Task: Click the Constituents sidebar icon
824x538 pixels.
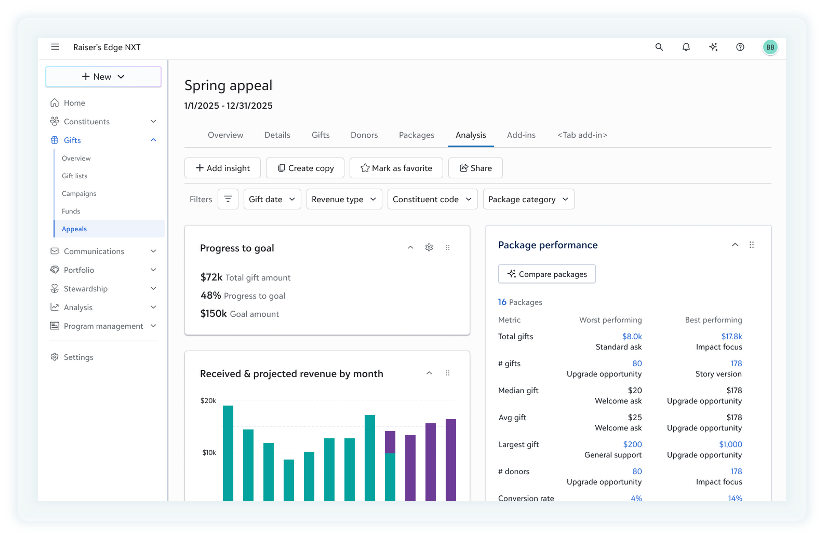Action: 55,121
